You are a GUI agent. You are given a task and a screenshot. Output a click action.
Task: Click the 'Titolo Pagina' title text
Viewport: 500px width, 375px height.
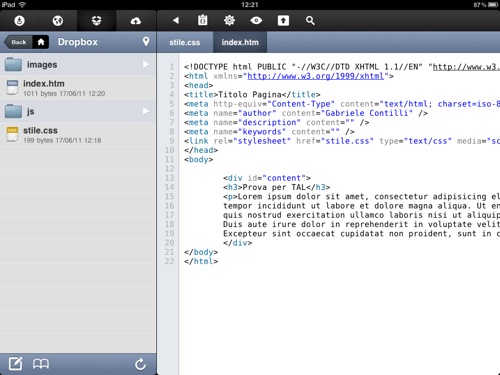pos(250,95)
